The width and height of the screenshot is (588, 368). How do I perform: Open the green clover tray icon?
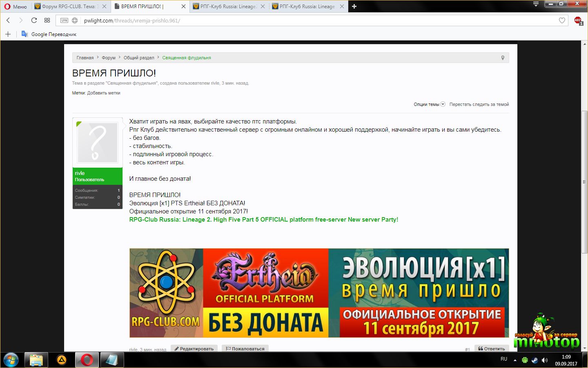pyautogui.click(x=525, y=360)
